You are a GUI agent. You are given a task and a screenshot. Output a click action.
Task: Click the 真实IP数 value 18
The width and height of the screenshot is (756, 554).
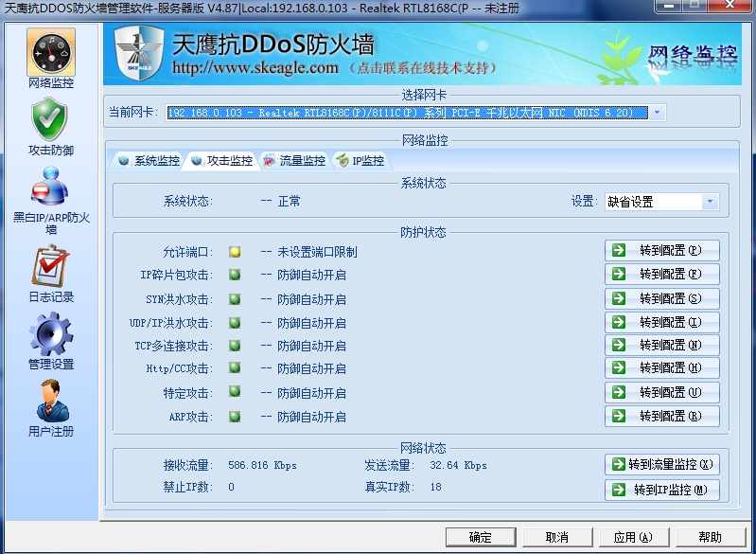pyautogui.click(x=436, y=487)
